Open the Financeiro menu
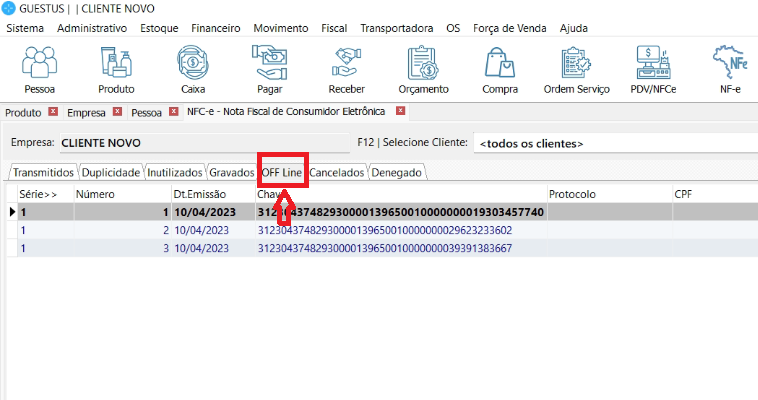The height and width of the screenshot is (400, 758). click(216, 28)
